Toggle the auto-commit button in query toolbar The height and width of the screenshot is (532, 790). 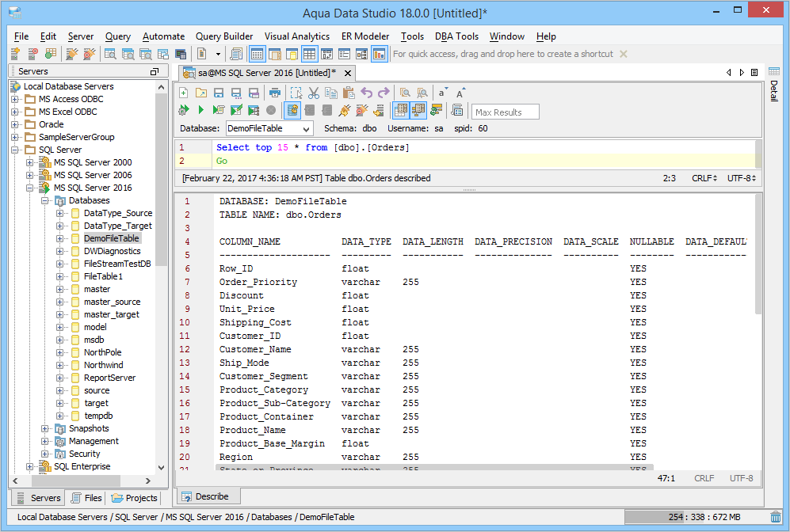(x=292, y=110)
